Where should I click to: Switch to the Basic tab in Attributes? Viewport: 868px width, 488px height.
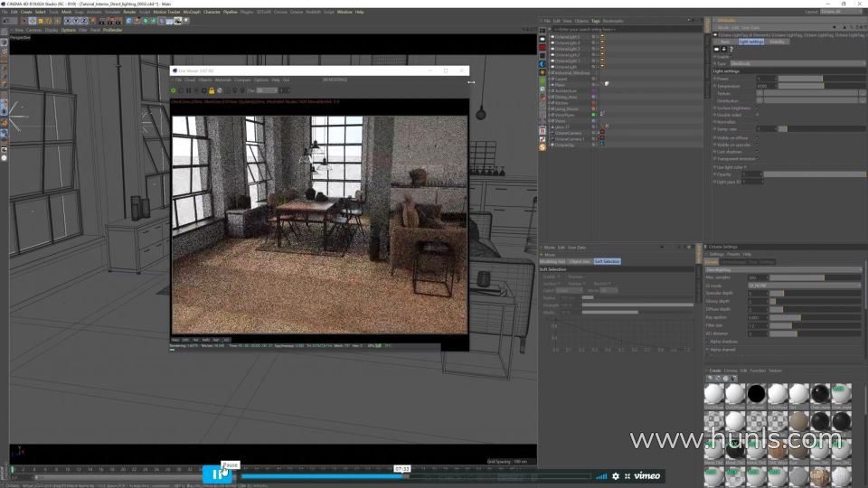[x=725, y=42]
